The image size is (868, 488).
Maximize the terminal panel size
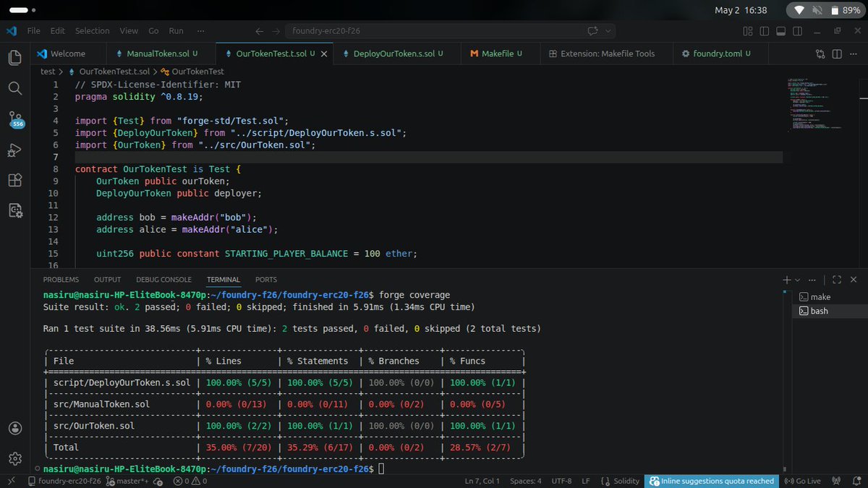pyautogui.click(x=836, y=280)
